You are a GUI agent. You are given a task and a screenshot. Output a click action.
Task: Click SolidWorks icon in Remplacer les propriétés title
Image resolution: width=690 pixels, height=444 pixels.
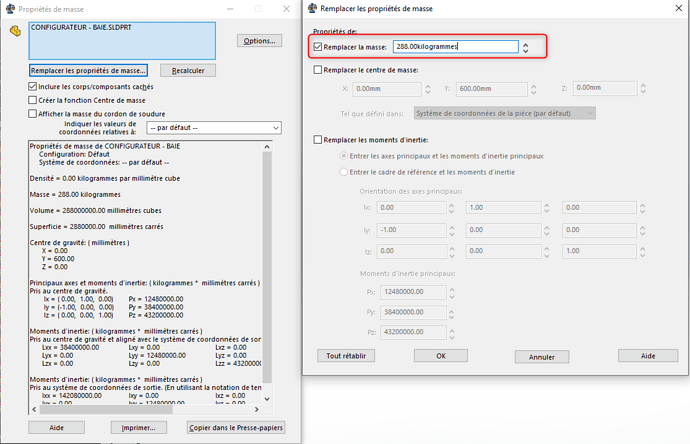(312, 8)
